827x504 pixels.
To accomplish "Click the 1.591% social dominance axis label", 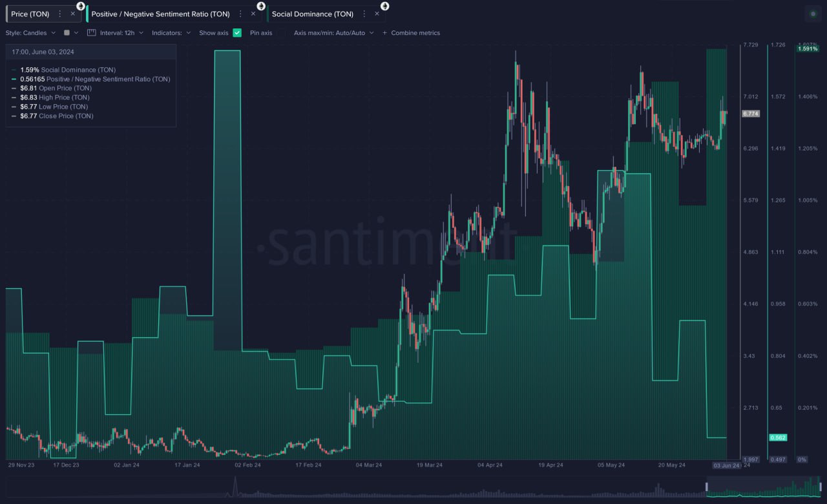I will [808, 48].
